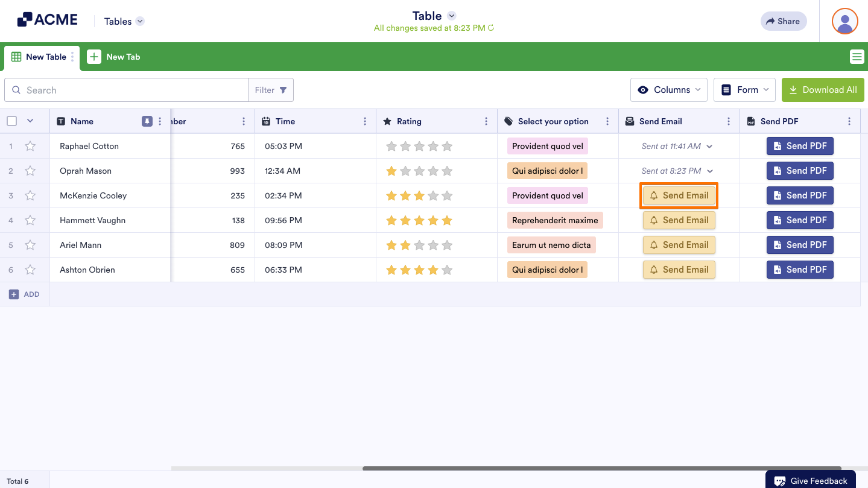The image size is (868, 488).
Task: Click the horizontal scrollbar thumb
Action: [601, 468]
